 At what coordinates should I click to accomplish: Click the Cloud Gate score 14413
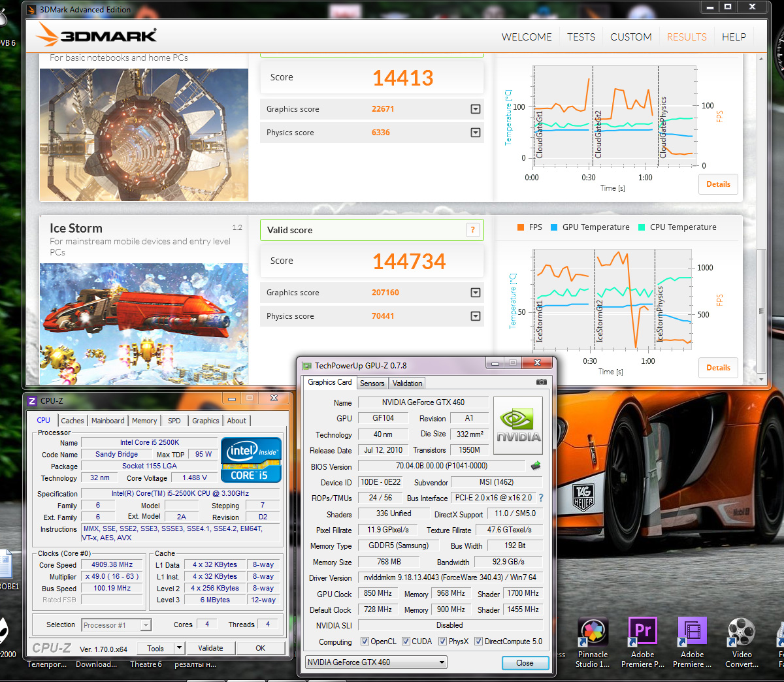coord(403,78)
